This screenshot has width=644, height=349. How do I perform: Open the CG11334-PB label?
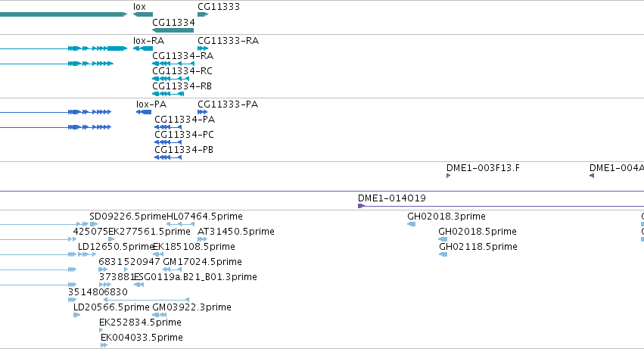tap(184, 150)
